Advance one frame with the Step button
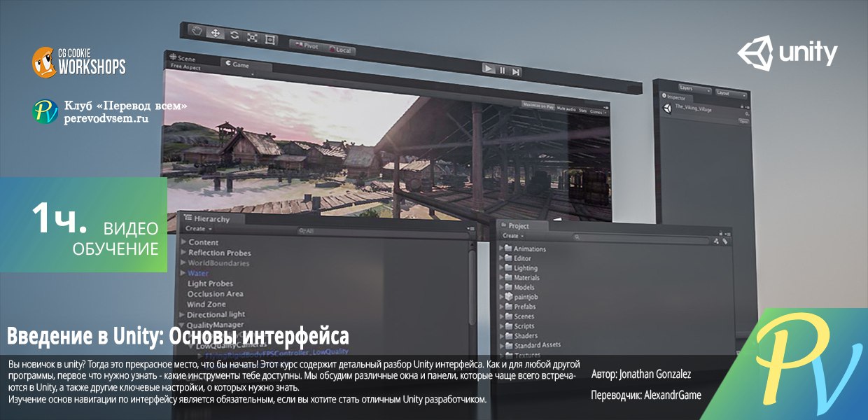The image size is (868, 420). [516, 71]
